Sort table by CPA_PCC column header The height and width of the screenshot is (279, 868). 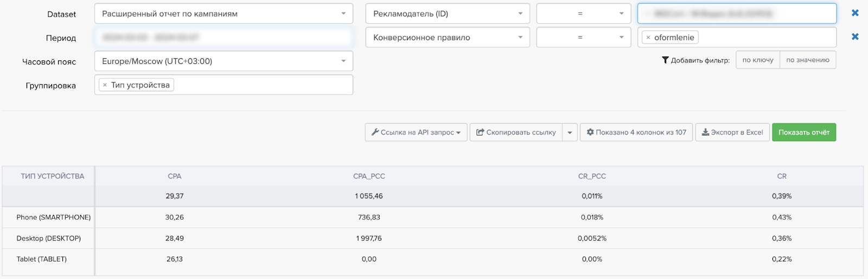pos(369,176)
